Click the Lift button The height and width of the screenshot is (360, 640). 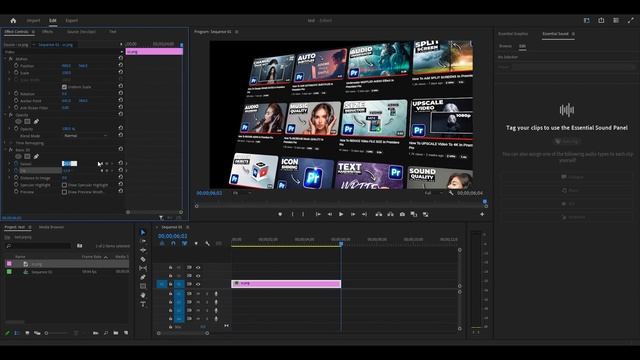point(379,214)
